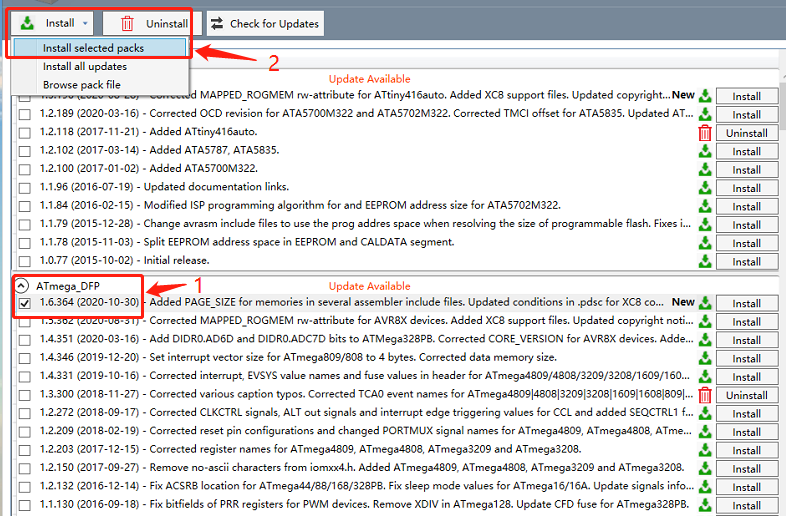
Task: Click Update Available label beside ATmega_DFP
Action: [369, 286]
